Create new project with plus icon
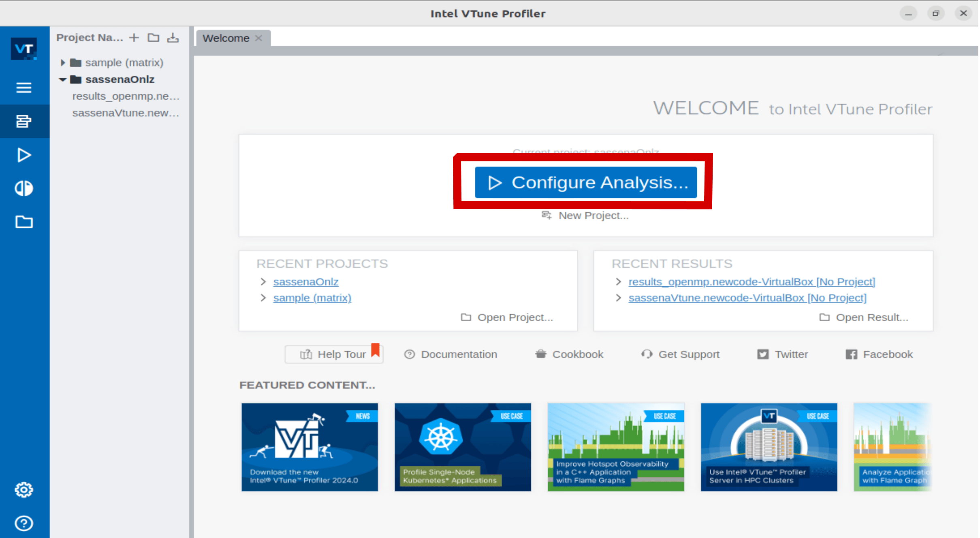The width and height of the screenshot is (980, 538). tap(134, 38)
